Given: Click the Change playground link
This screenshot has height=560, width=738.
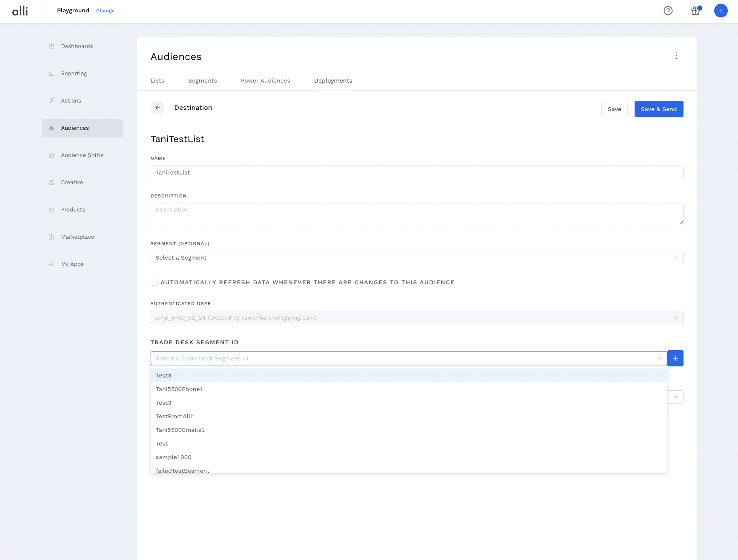Looking at the screenshot, I should (105, 11).
